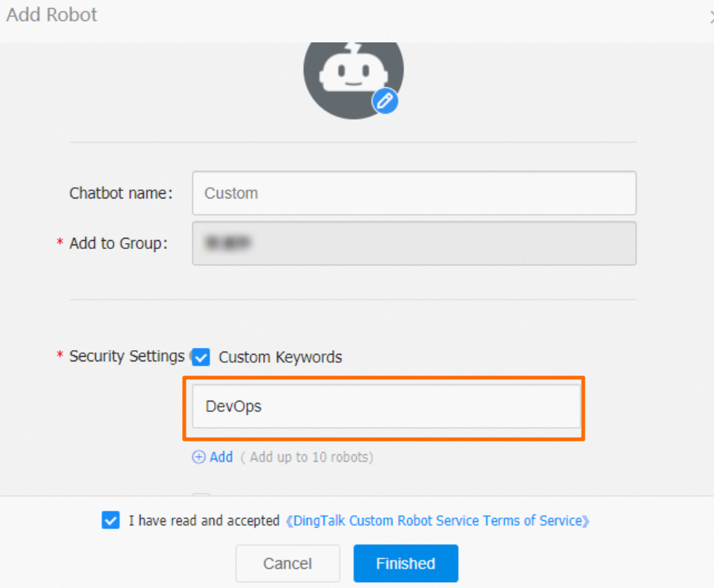Click the Add keyword link
The height and width of the screenshot is (588, 714).
point(221,457)
